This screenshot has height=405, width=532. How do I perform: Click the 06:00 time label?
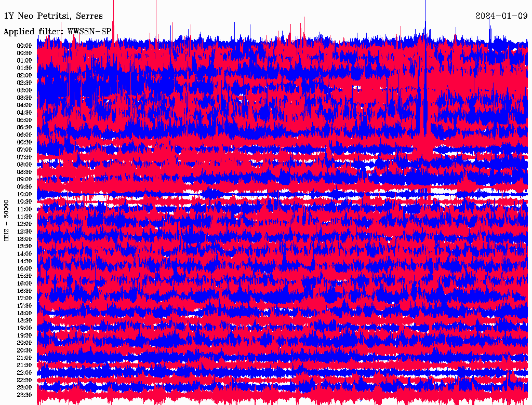point(24,135)
